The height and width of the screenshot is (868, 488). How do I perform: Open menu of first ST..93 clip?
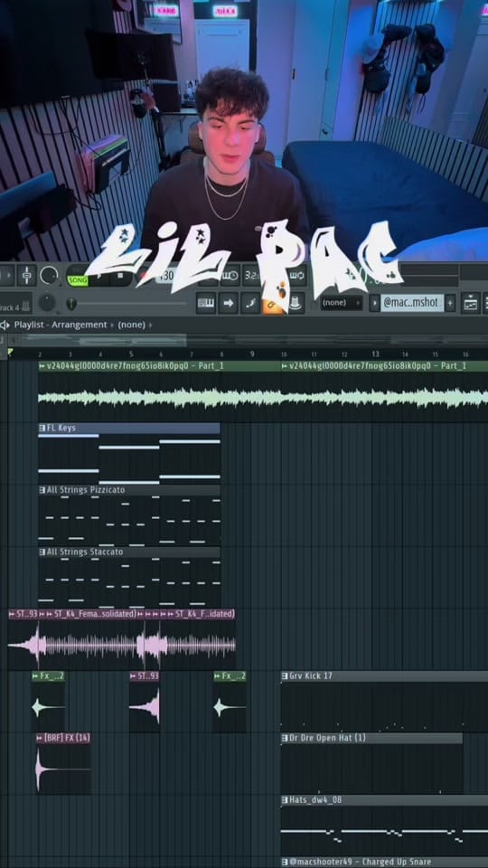click(12, 614)
